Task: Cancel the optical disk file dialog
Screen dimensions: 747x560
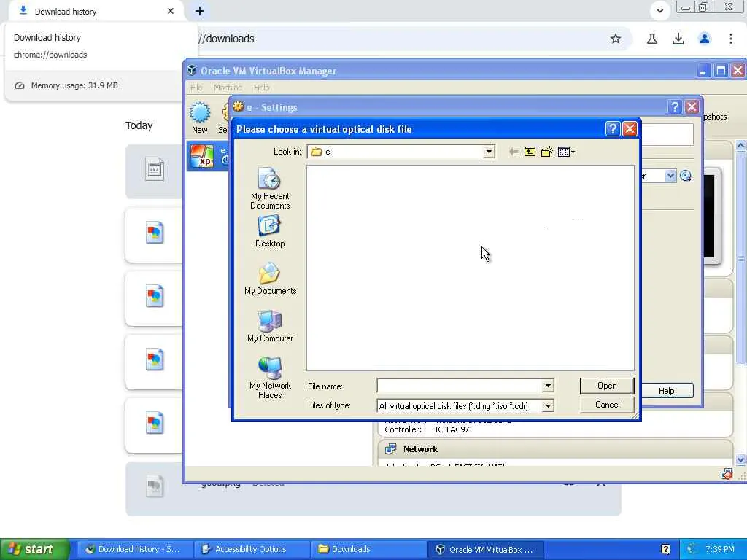Action: point(607,405)
